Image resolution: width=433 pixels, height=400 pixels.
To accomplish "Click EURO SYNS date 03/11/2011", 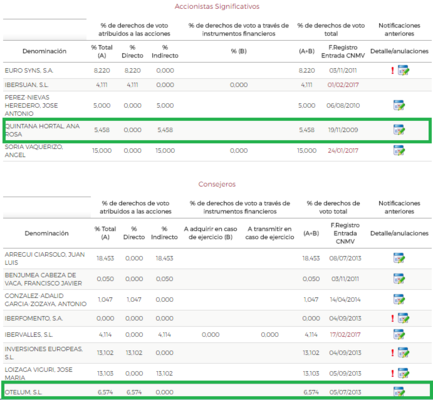I will [x=343, y=70].
